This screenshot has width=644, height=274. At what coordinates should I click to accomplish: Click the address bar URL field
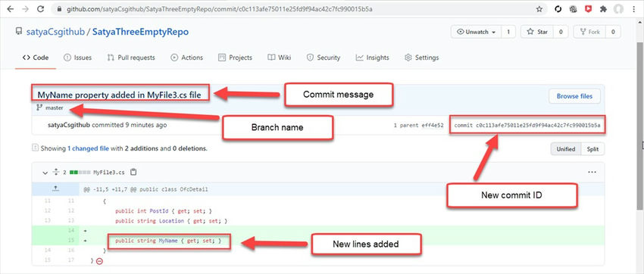(x=300, y=9)
